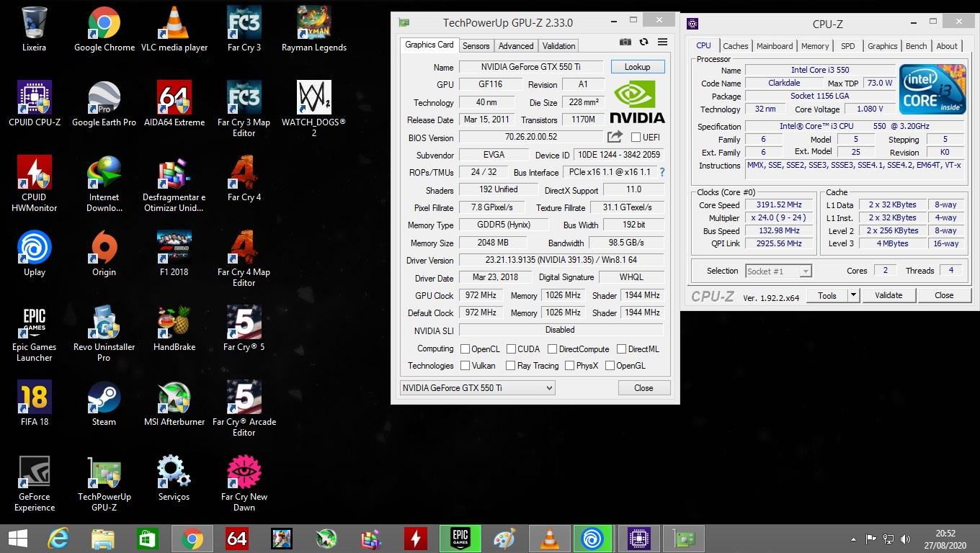
Task: Open the About tab in CPU-Z
Action: tap(947, 45)
